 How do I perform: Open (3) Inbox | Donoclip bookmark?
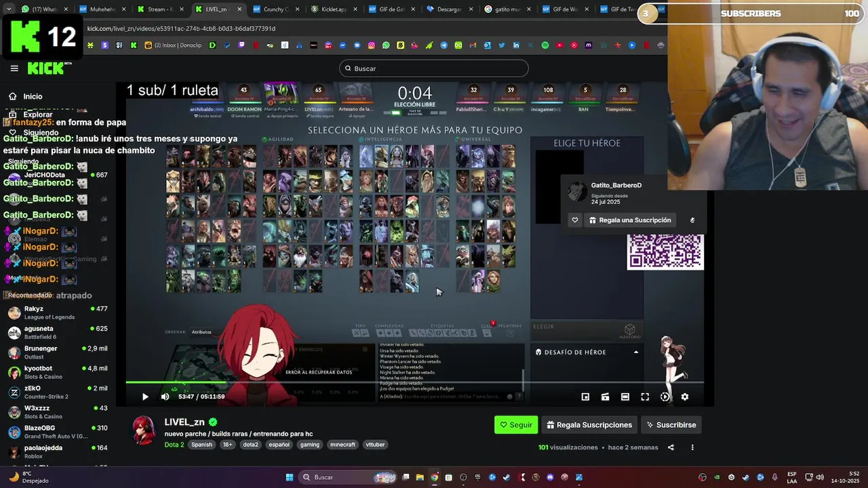173,45
